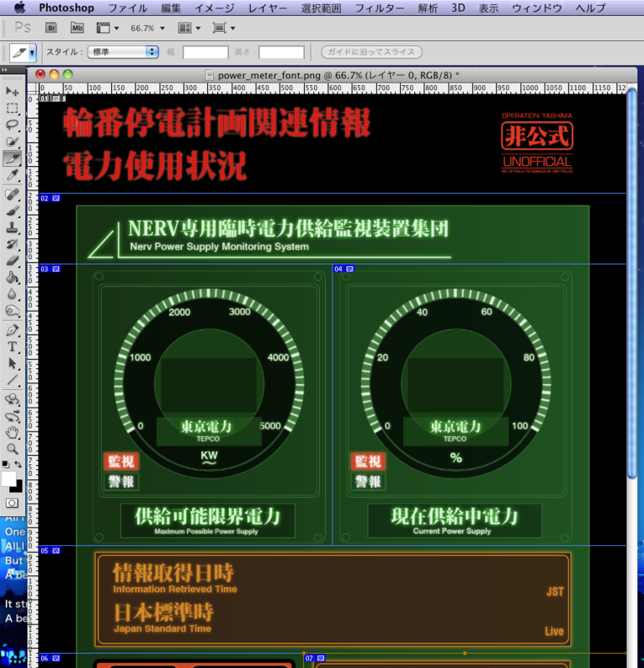The width and height of the screenshot is (644, 668).
Task: Open the レイヤー menu
Action: (x=267, y=8)
